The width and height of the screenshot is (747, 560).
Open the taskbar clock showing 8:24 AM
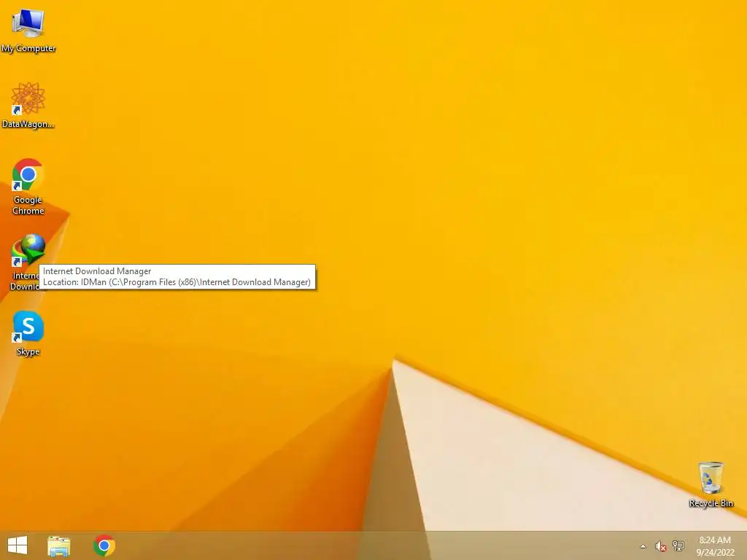[715, 545]
